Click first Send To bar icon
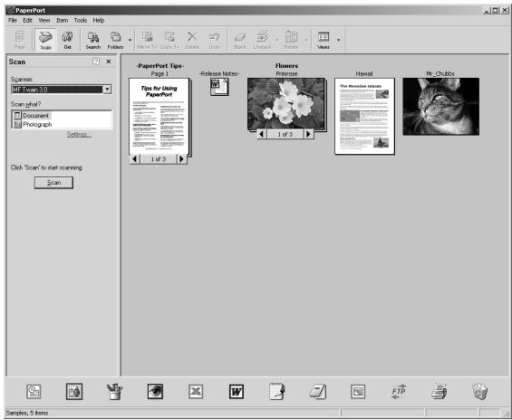Viewport: 512px width, 420px height. 34,391
